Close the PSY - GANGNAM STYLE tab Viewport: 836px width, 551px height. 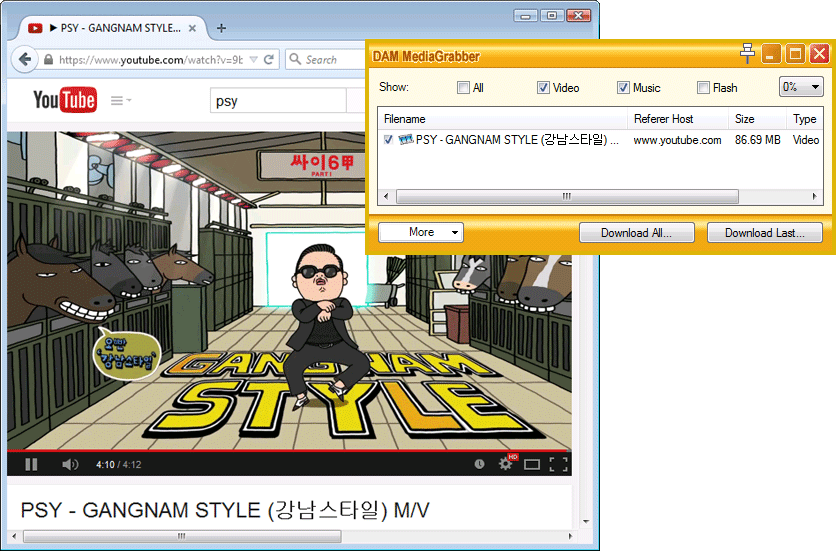coord(192,28)
